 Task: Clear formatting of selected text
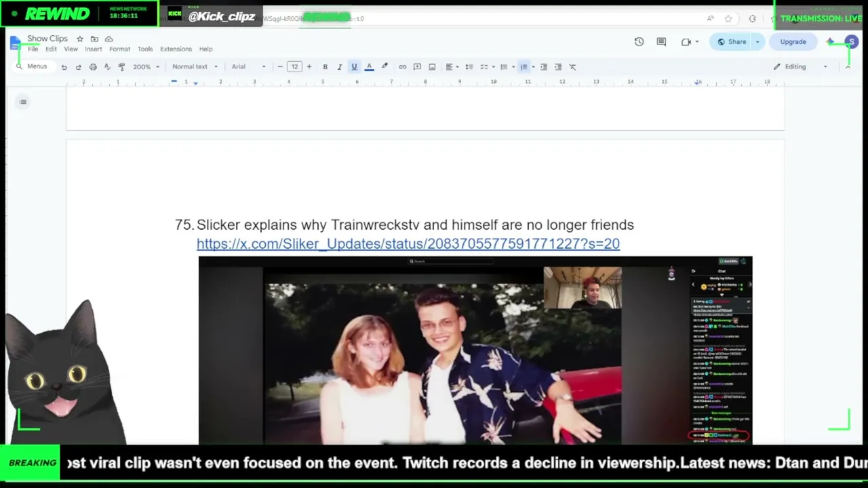coord(572,67)
